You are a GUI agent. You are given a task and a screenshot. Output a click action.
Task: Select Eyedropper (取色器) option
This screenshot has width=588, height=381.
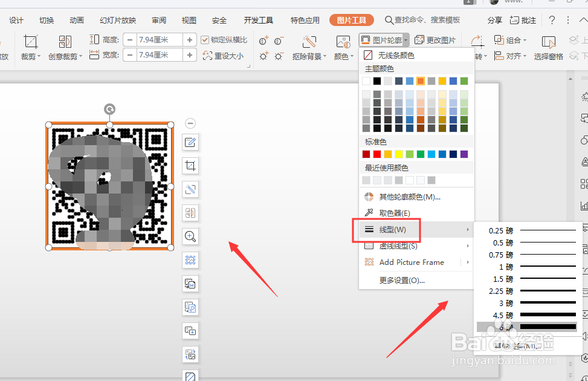pos(416,213)
